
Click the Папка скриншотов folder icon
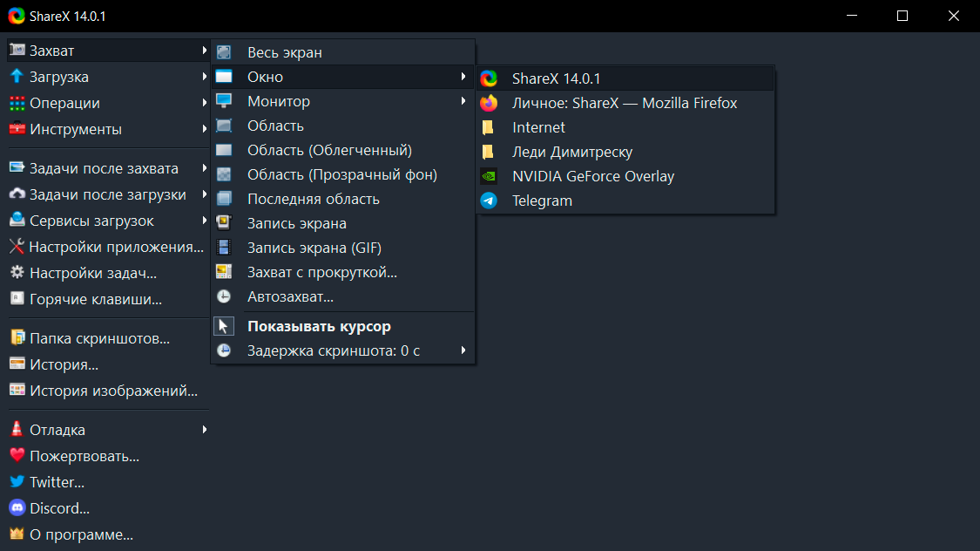(17, 337)
